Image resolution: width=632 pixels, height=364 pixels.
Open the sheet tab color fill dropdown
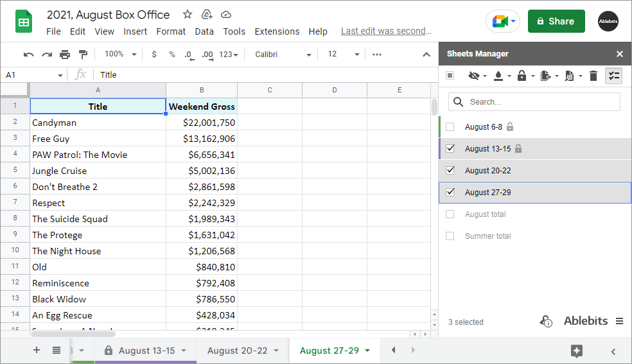click(500, 76)
